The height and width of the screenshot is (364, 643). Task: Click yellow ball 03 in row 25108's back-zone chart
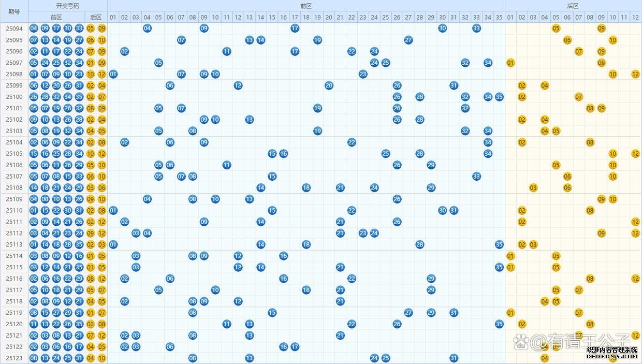pyautogui.click(x=533, y=187)
